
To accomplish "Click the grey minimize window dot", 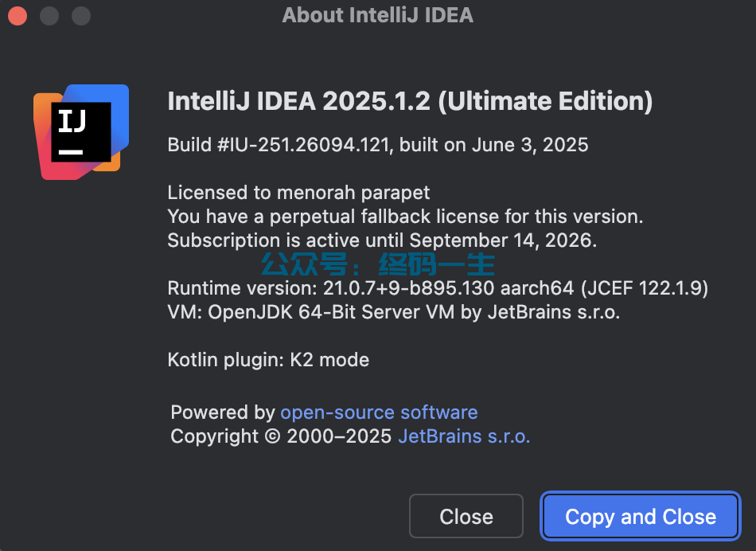I will (x=49, y=15).
